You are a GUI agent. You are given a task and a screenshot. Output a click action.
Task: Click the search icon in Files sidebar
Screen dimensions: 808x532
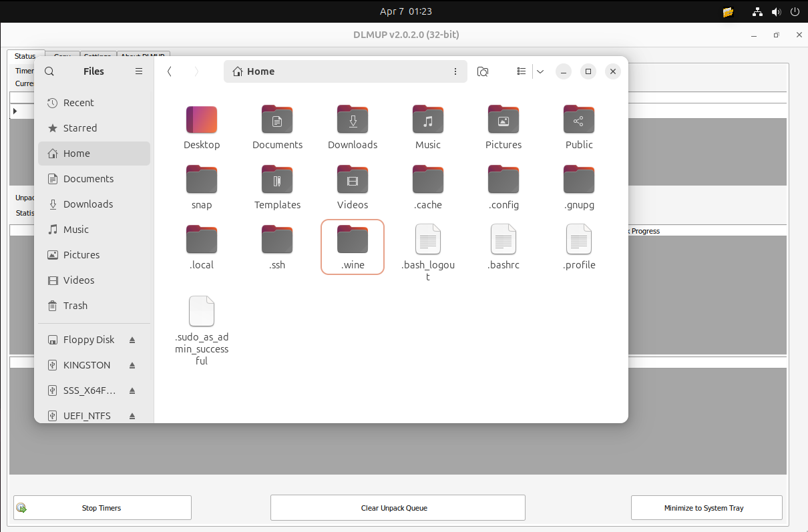pos(49,71)
